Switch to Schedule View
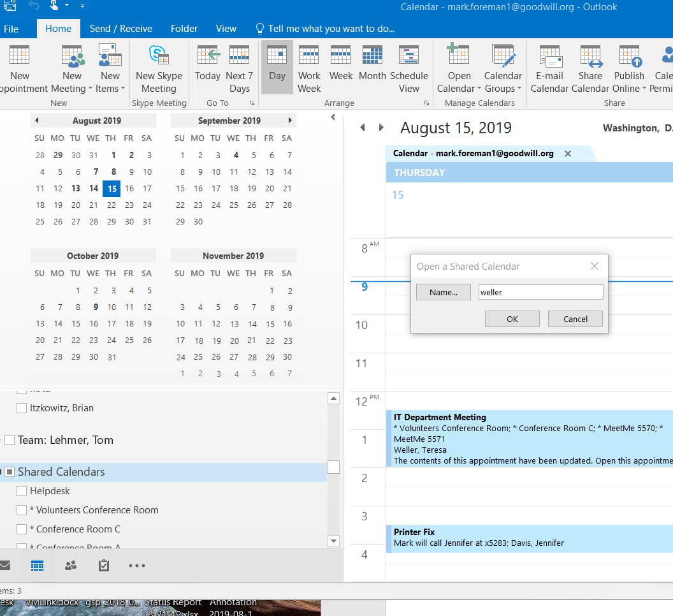The width and height of the screenshot is (673, 616). pos(409,68)
